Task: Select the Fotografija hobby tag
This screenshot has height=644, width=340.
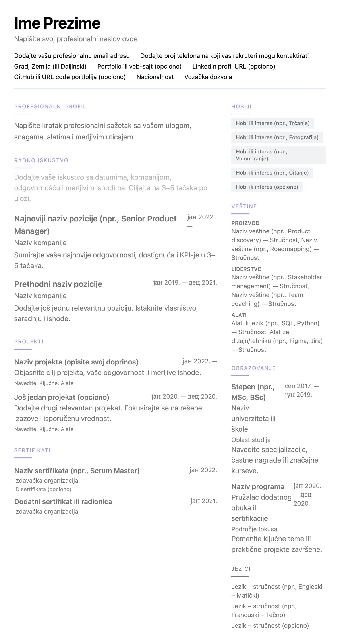Action: (x=277, y=137)
